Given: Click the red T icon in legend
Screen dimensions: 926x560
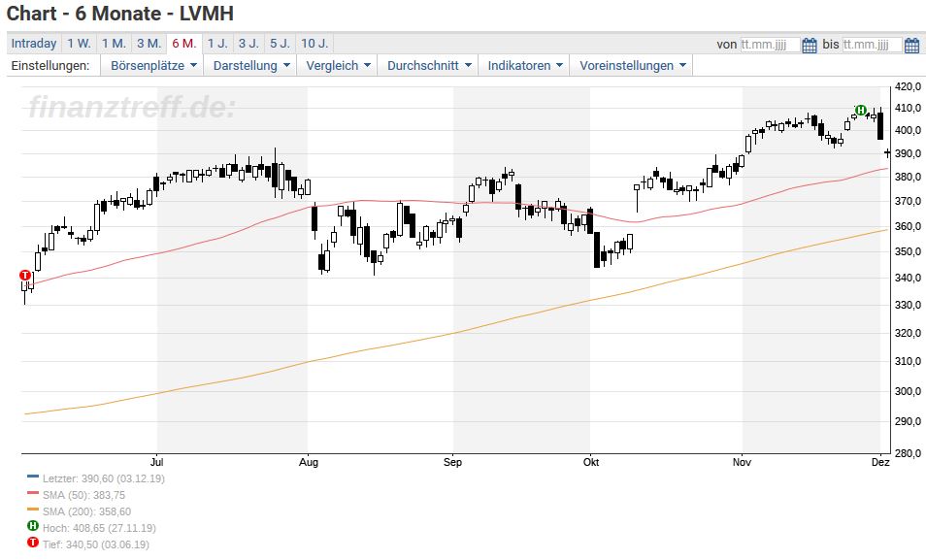Looking at the screenshot, I should (33, 543).
